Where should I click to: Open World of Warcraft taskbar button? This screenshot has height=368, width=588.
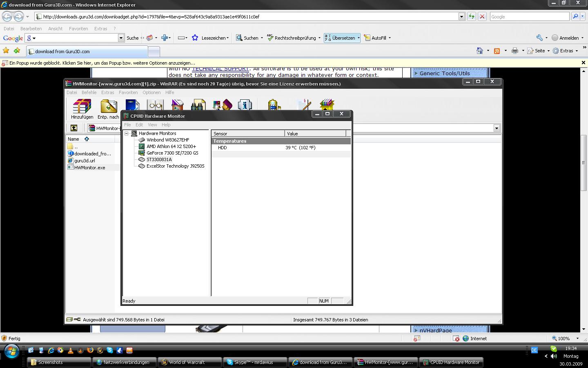(190, 362)
